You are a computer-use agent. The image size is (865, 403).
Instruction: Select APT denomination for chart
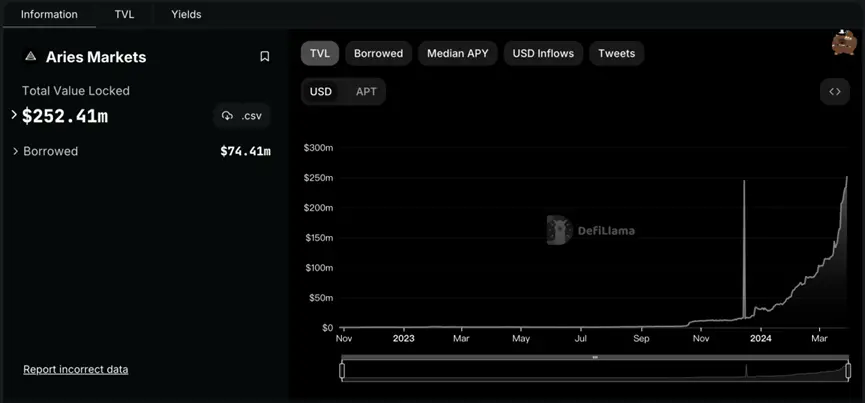366,92
